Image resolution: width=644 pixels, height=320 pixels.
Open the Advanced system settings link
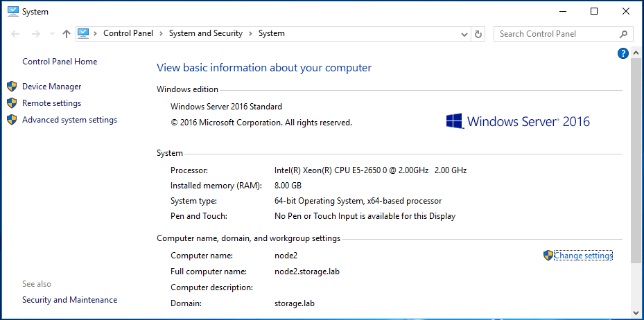(x=70, y=120)
